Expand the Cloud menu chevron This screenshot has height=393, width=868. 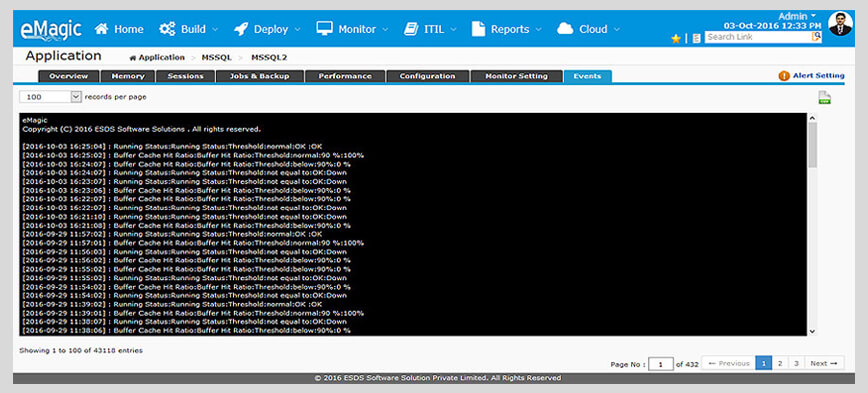pyautogui.click(x=617, y=29)
